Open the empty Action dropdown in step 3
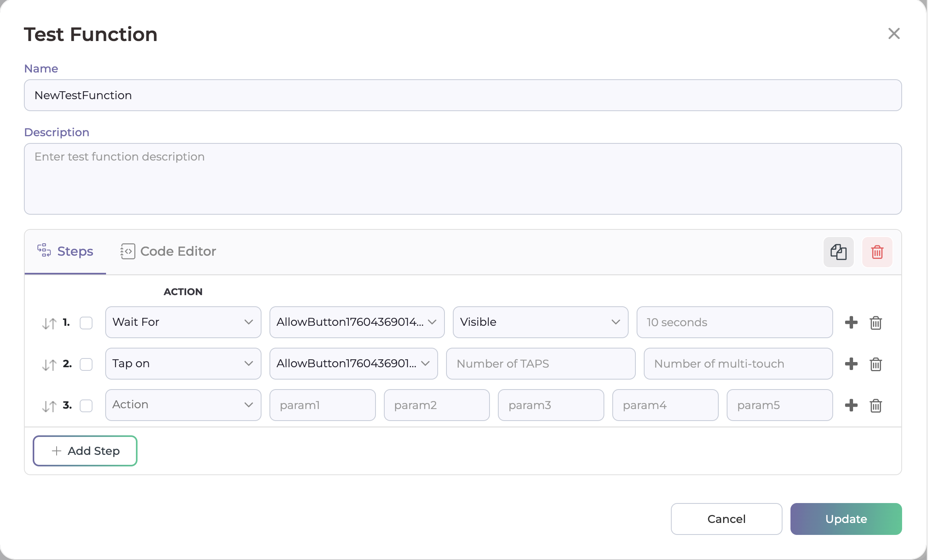This screenshot has height=560, width=928. point(183,405)
